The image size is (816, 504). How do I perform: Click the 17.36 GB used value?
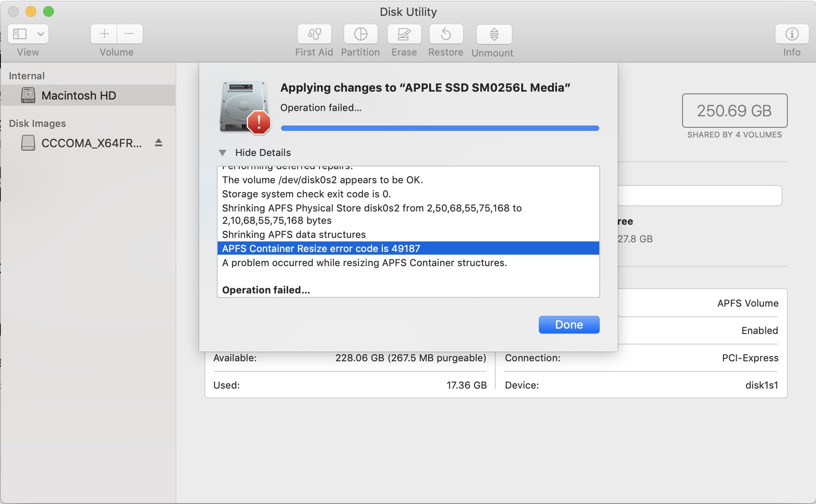coord(467,385)
